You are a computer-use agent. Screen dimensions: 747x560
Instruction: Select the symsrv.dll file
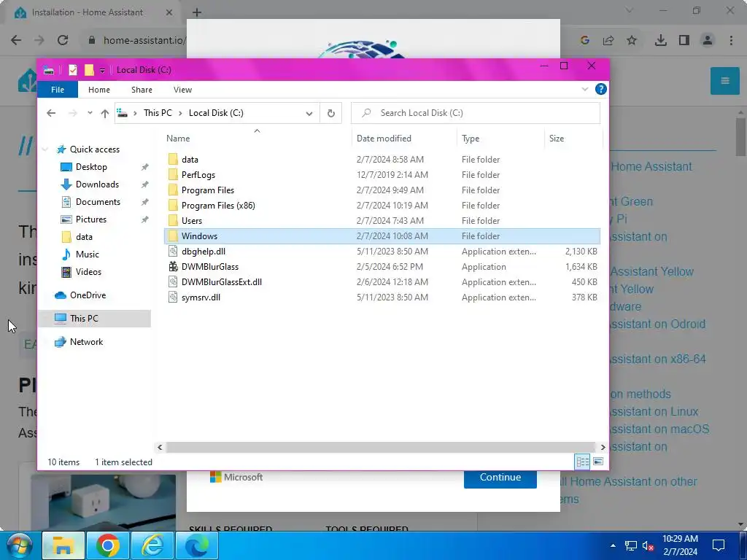point(201,297)
